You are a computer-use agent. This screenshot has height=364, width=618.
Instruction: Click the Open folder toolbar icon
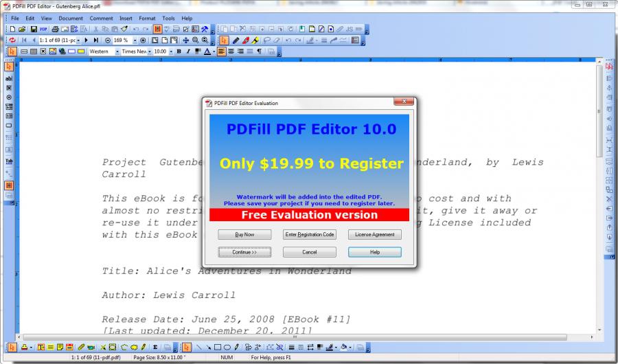coord(22,29)
